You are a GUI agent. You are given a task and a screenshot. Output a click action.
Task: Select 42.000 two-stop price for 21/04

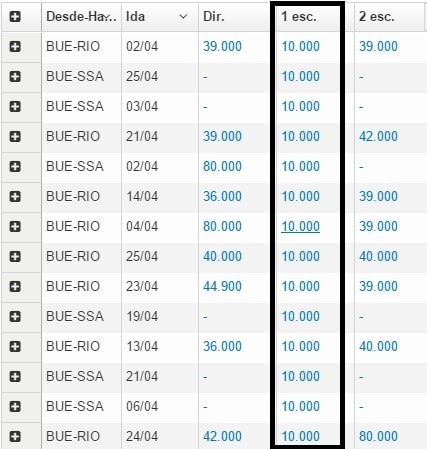[378, 136]
